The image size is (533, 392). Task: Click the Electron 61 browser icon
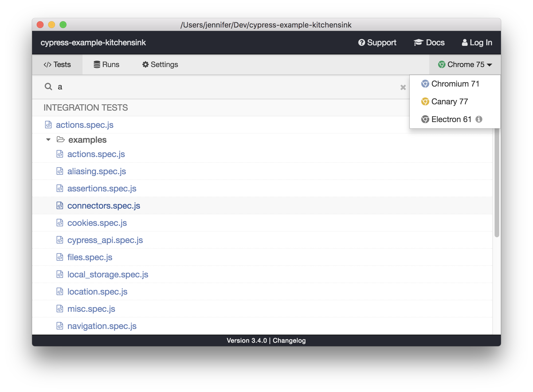tap(425, 119)
